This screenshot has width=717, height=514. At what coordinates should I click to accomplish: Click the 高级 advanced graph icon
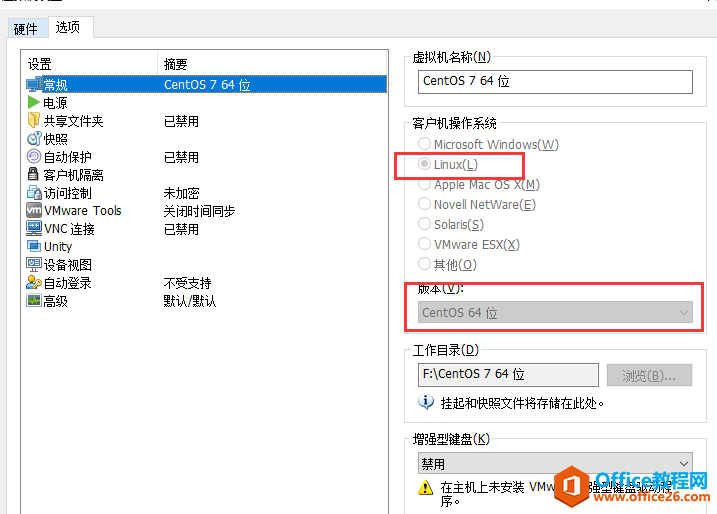point(34,300)
